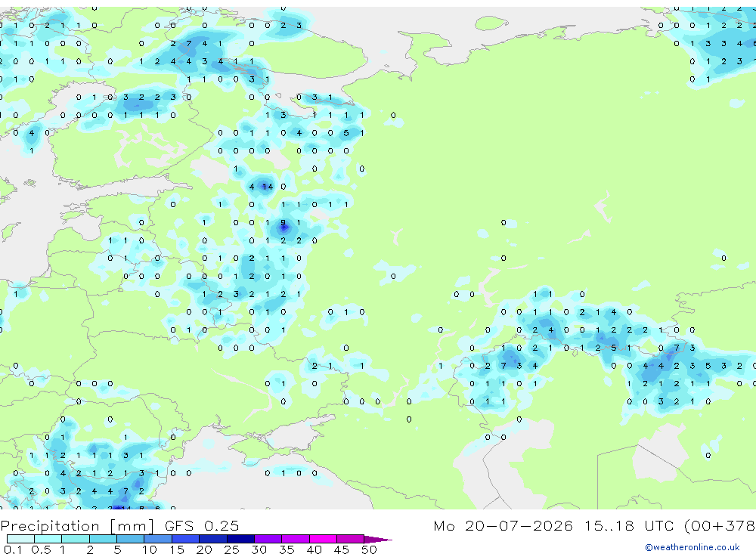Open the weatheronline.co.uk copyright link
This screenshot has width=756, height=554.
point(692,547)
